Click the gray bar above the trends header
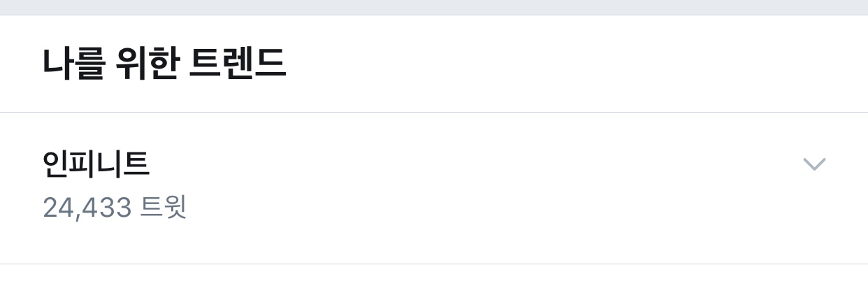868x286 pixels. (x=434, y=7)
